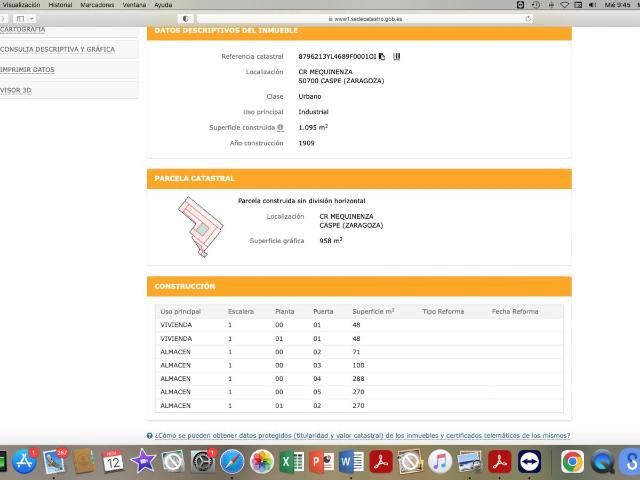Open the Visualización menu
This screenshot has width=640, height=480.
pos(21,5)
